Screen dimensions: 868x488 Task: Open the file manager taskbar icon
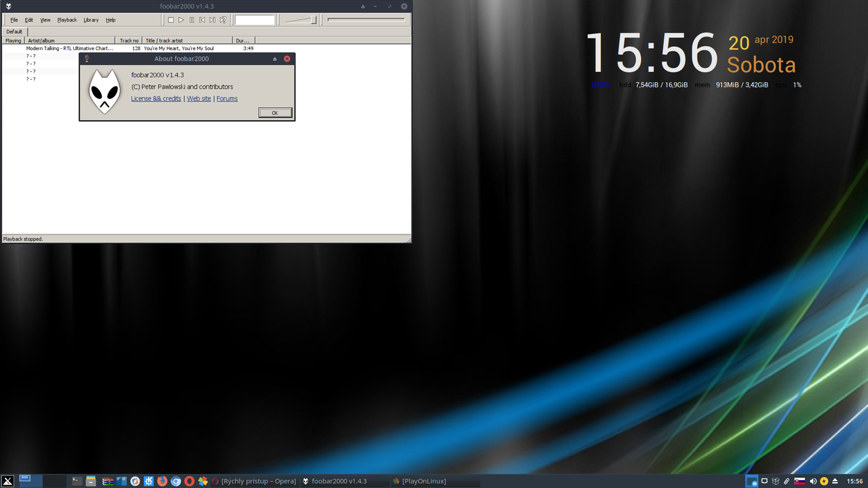(x=91, y=481)
